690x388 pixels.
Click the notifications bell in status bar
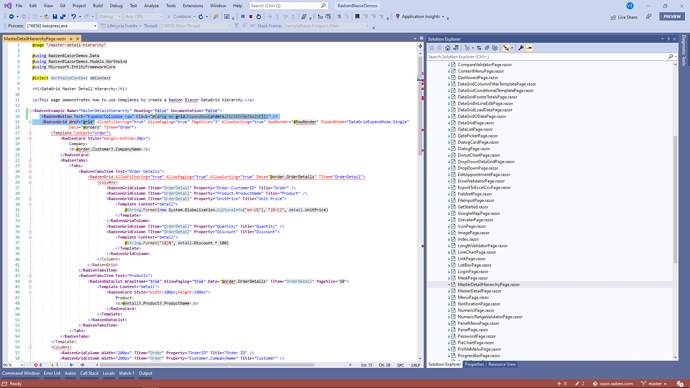(x=680, y=384)
